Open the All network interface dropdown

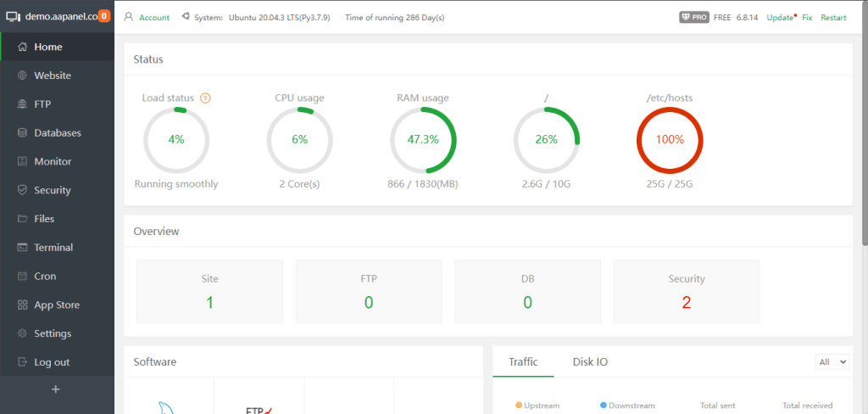(x=832, y=362)
